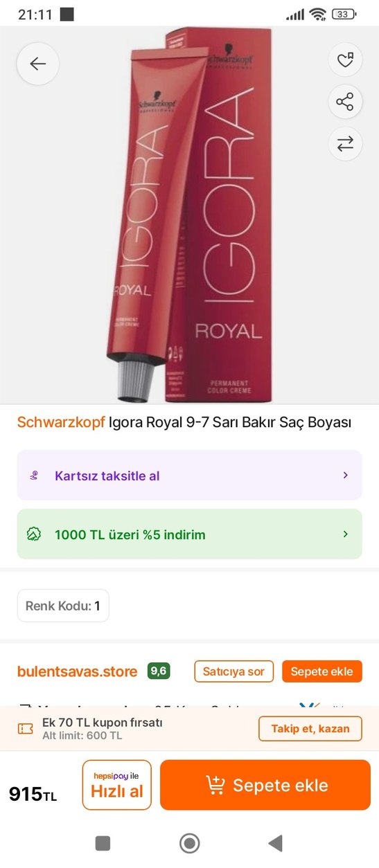Tap the back arrow icon
Screen dimensions: 379x868
pos(37,64)
